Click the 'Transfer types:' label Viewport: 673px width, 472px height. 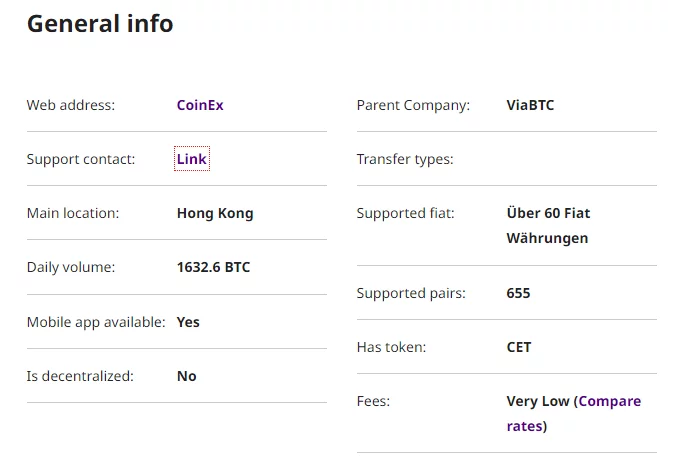405,159
